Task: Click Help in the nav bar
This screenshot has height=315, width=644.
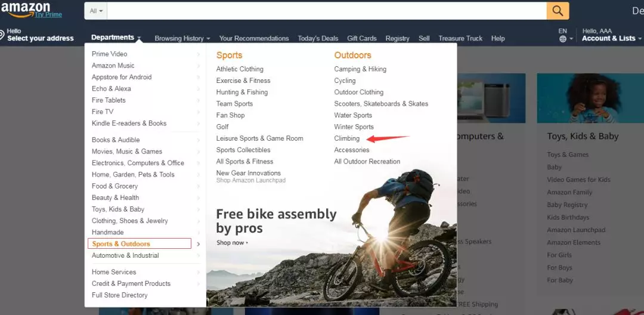Action: coord(498,38)
